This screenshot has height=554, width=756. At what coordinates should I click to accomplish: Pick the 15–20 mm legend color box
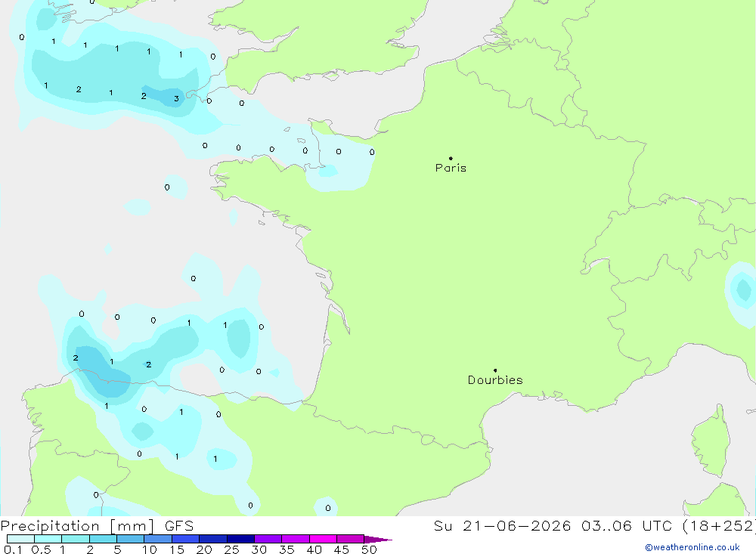coord(186,539)
